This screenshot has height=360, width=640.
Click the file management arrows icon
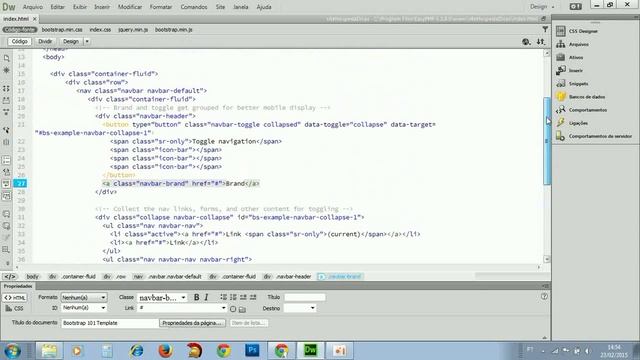(x=541, y=42)
